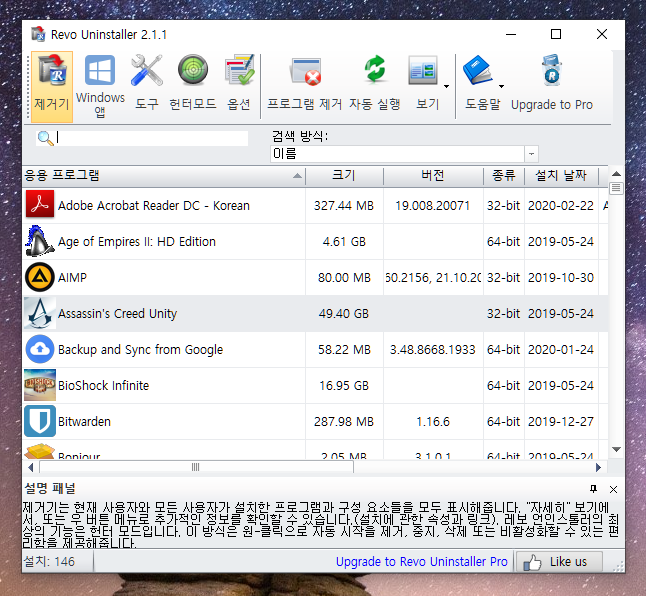The width and height of the screenshot is (646, 596).
Task: Select the AIMP program name
Action: [x=73, y=277]
